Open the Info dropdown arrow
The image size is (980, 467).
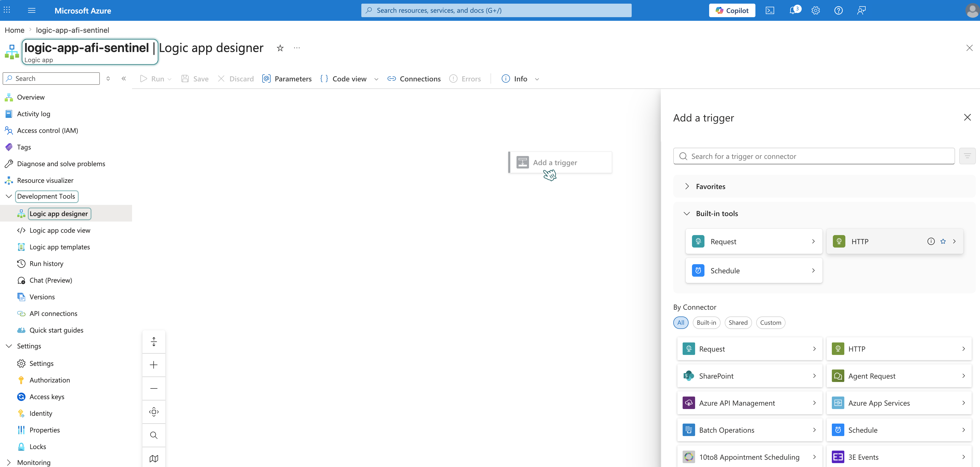pyautogui.click(x=537, y=79)
